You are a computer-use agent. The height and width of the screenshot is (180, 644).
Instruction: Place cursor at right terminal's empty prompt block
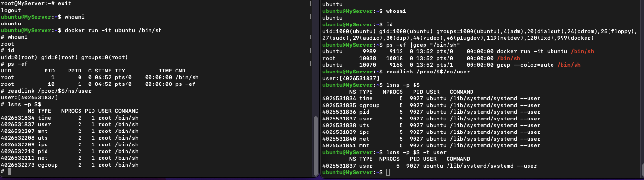pyautogui.click(x=388, y=172)
